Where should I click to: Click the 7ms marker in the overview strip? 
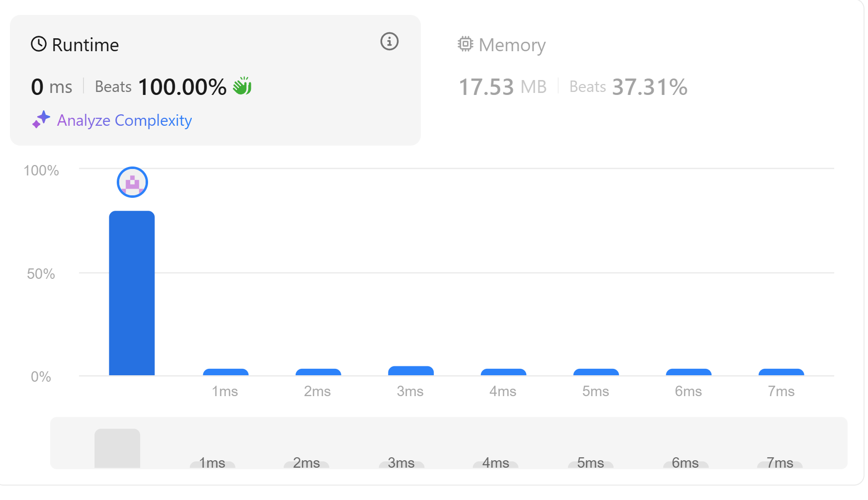780,463
